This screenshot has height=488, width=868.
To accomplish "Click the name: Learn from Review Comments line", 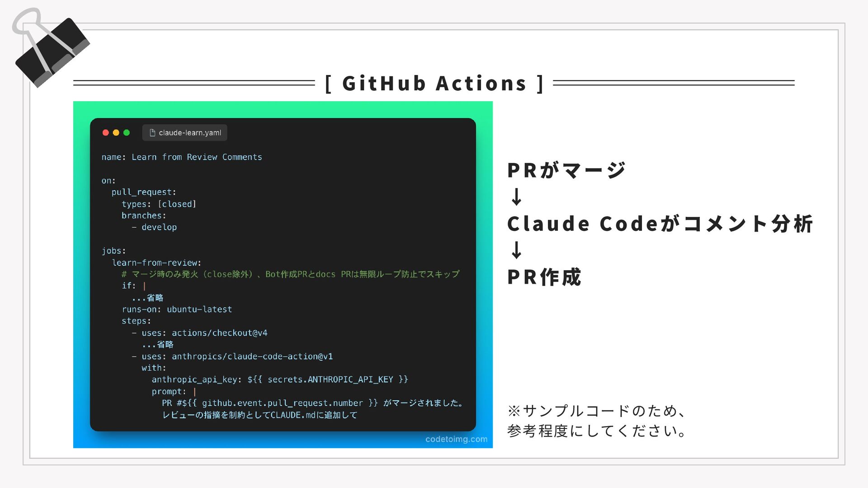I will click(182, 157).
